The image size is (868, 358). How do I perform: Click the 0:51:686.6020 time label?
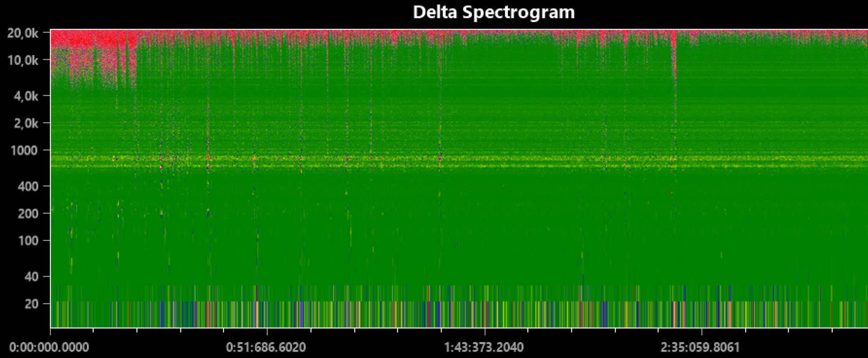266,347
